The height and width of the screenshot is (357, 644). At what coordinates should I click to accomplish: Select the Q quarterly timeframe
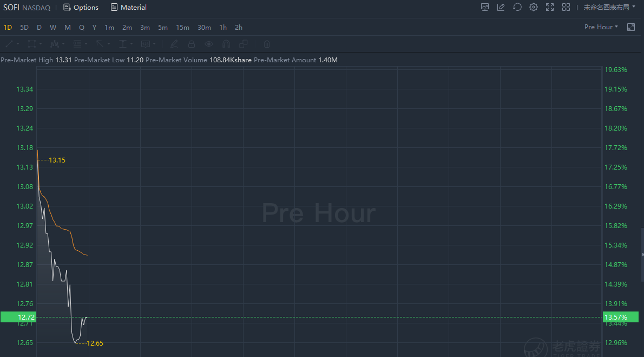pos(82,28)
